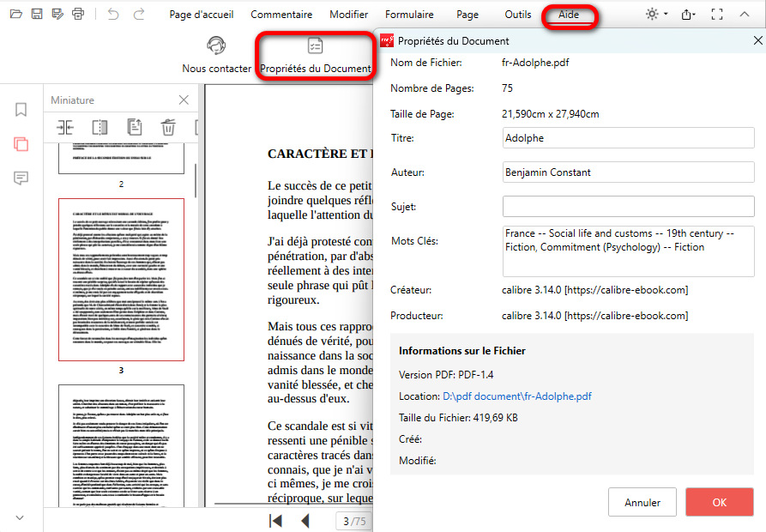Click the Extract page icon in Miniature toolbar
The height and width of the screenshot is (532, 766).
(134, 128)
